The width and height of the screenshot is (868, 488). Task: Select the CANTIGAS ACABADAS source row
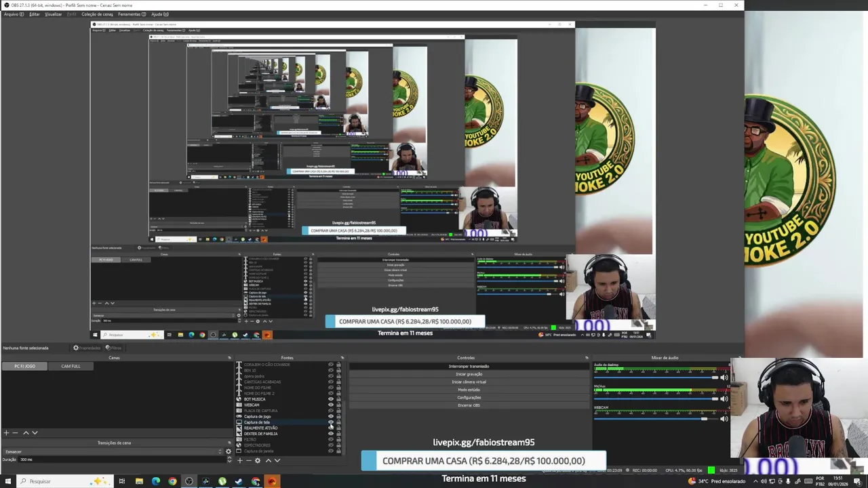[x=285, y=382]
